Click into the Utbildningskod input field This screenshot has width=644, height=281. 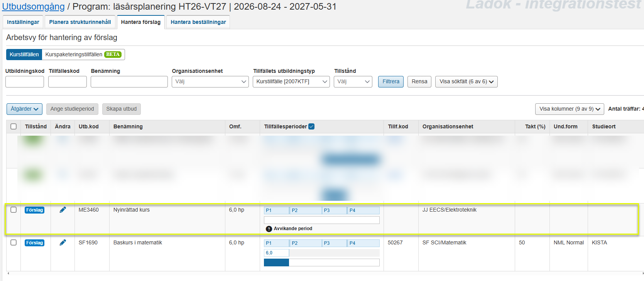pyautogui.click(x=25, y=82)
